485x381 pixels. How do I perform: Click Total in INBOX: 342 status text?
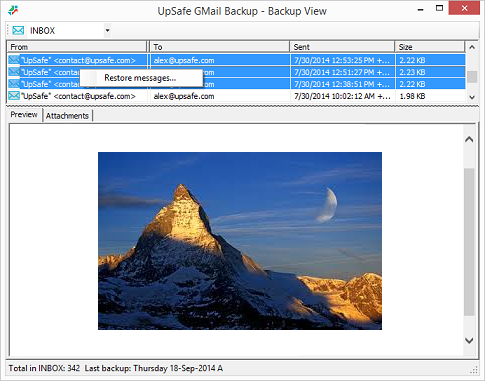[44, 368]
